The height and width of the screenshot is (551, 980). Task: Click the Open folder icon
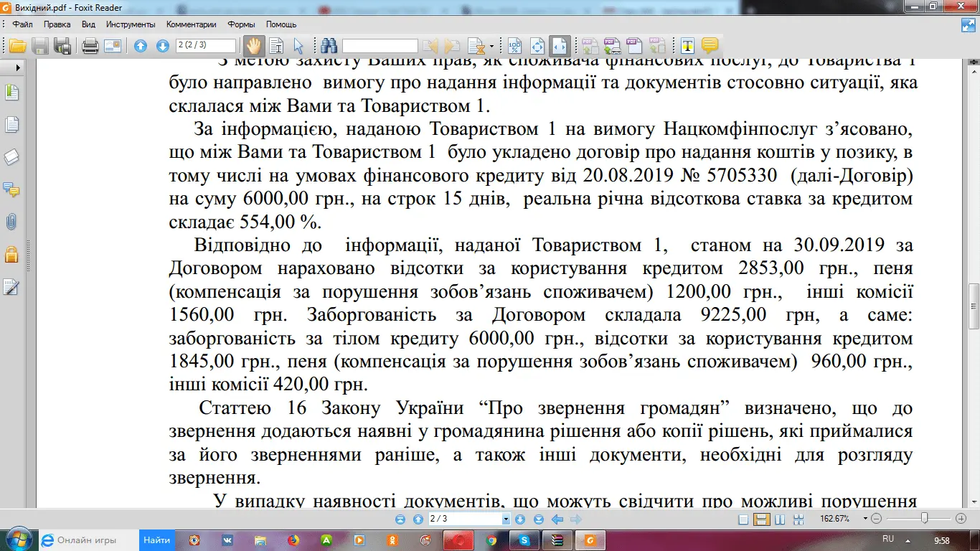click(x=17, y=46)
